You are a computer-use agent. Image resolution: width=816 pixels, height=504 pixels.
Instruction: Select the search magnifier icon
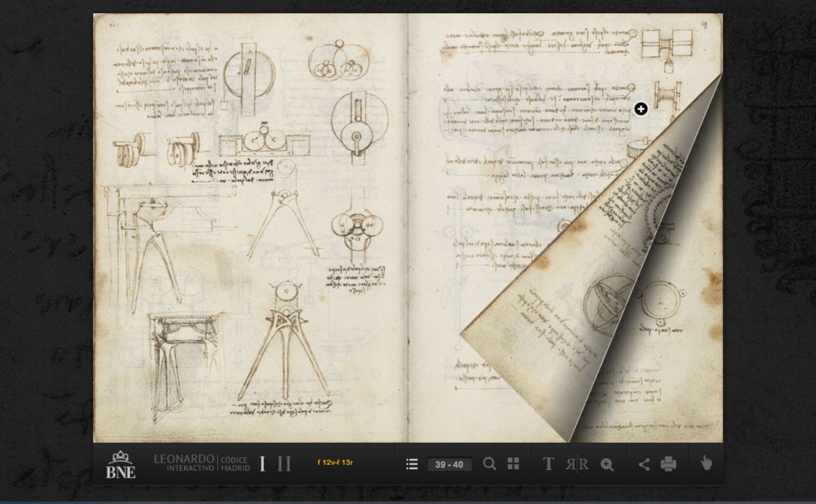[x=490, y=464]
